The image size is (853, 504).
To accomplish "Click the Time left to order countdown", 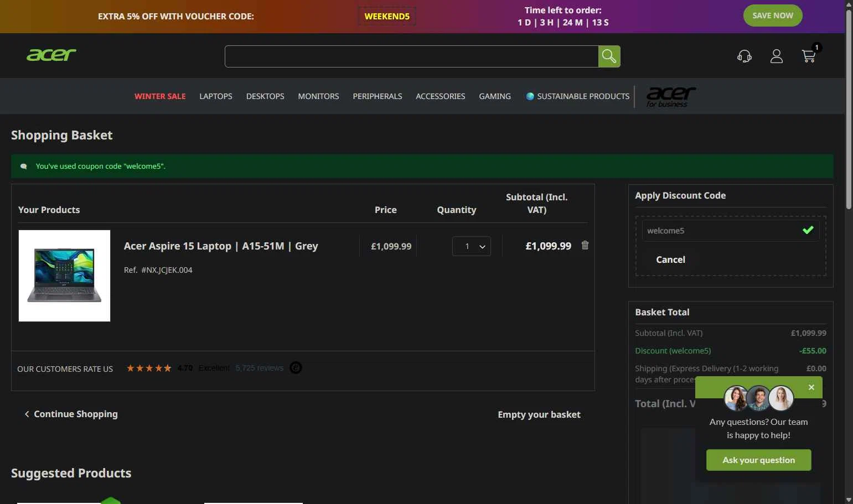I will coord(563,17).
